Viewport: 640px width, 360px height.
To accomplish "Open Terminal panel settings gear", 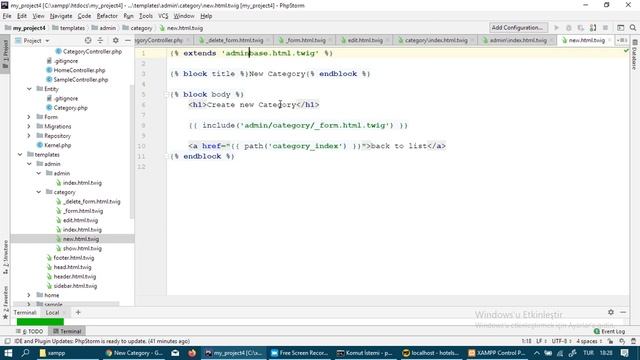I will pyautogui.click(x=611, y=312).
